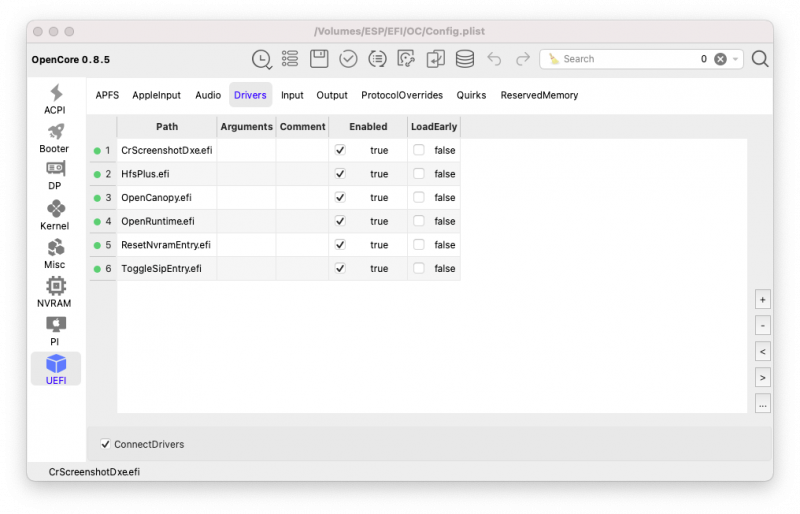800x514 pixels.
Task: Enable LoadEarly for ResetNvramEntry.efi
Action: [x=419, y=244]
